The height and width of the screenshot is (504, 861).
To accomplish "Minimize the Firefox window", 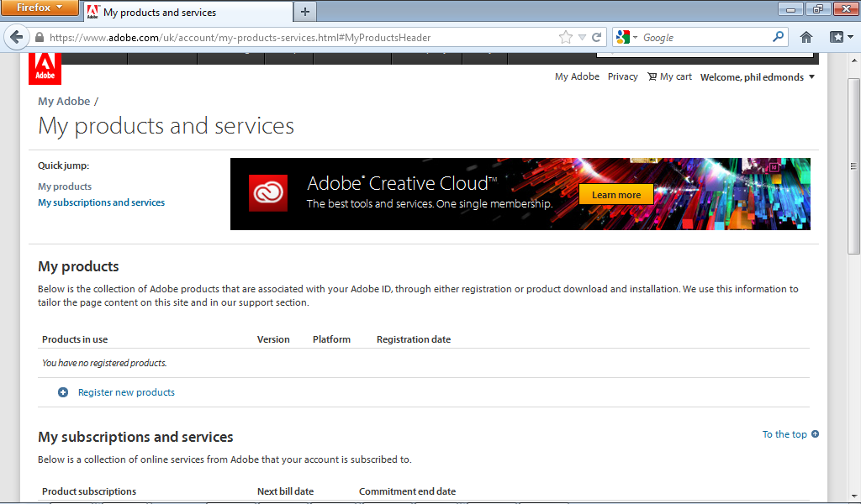I will [790, 8].
